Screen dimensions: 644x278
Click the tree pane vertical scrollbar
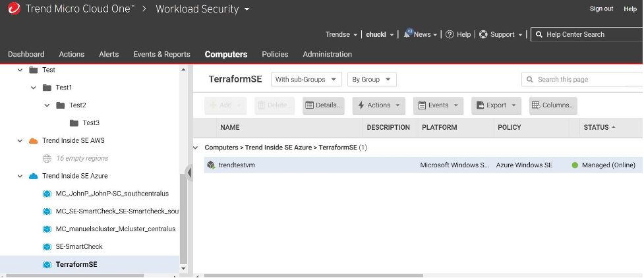[183, 217]
